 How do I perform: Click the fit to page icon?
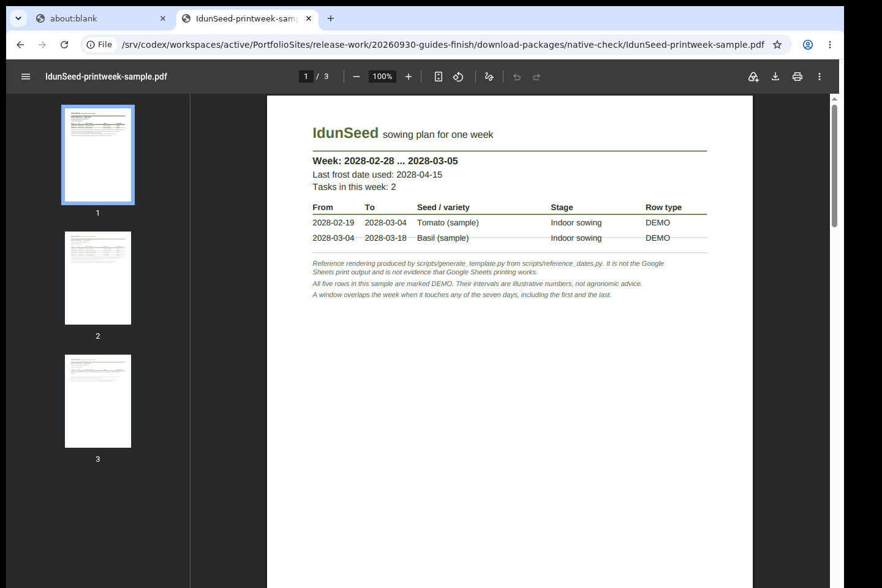point(439,77)
